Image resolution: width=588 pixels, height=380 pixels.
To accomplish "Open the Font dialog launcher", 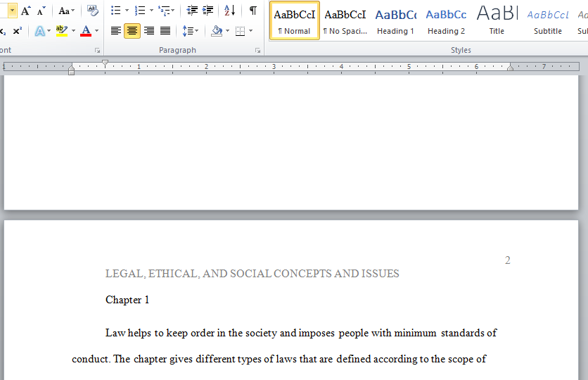I will tap(97, 50).
